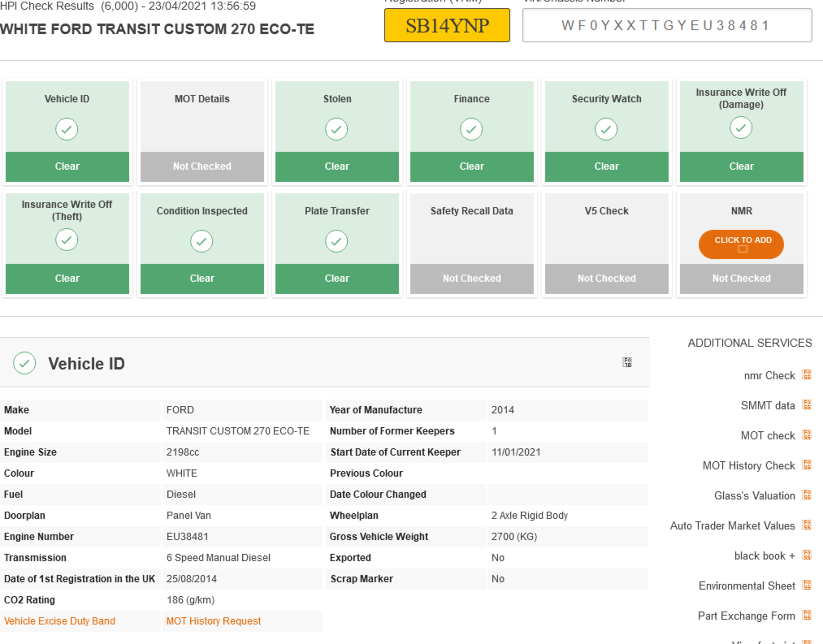
Task: Click the icon beside Part Exchange Form
Action: pyautogui.click(x=807, y=615)
